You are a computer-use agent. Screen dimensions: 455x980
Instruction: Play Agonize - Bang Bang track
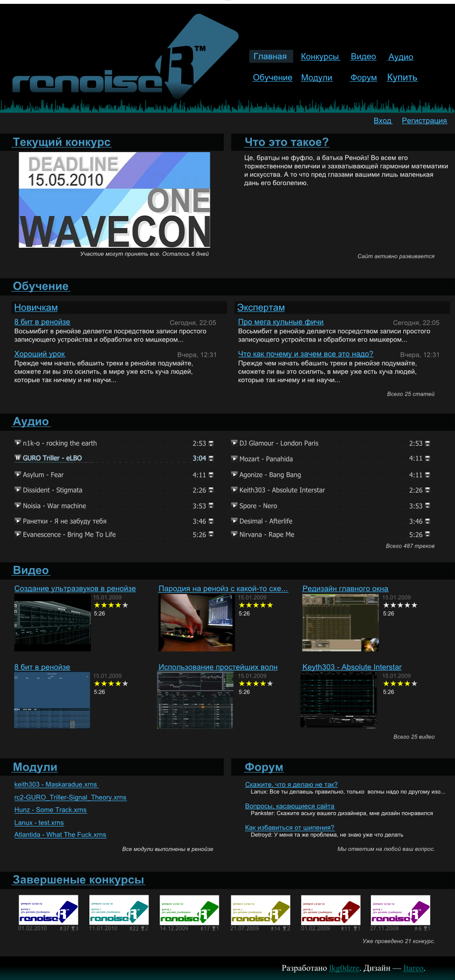pos(234,474)
